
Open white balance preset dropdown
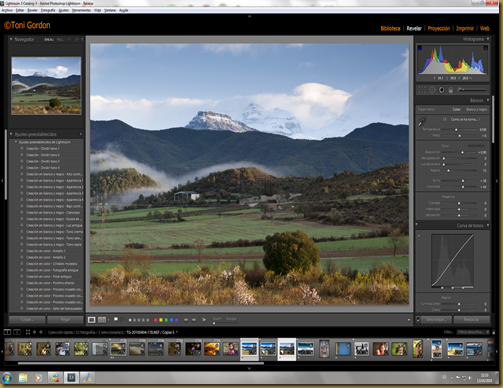click(465, 119)
